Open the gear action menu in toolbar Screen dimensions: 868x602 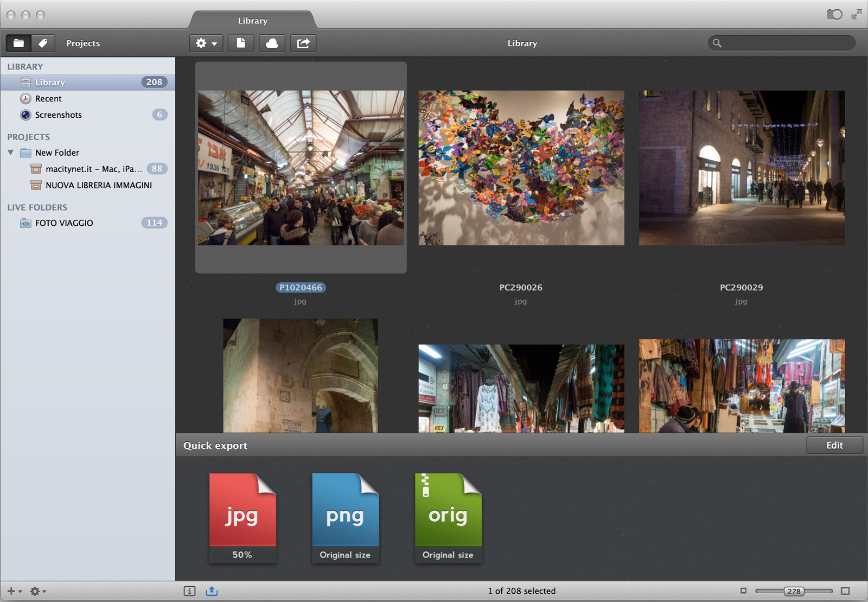[x=206, y=43]
